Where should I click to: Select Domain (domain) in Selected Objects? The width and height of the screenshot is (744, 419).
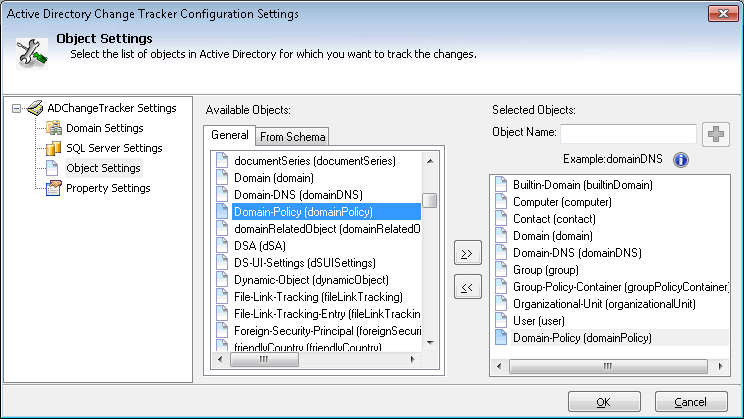click(553, 236)
